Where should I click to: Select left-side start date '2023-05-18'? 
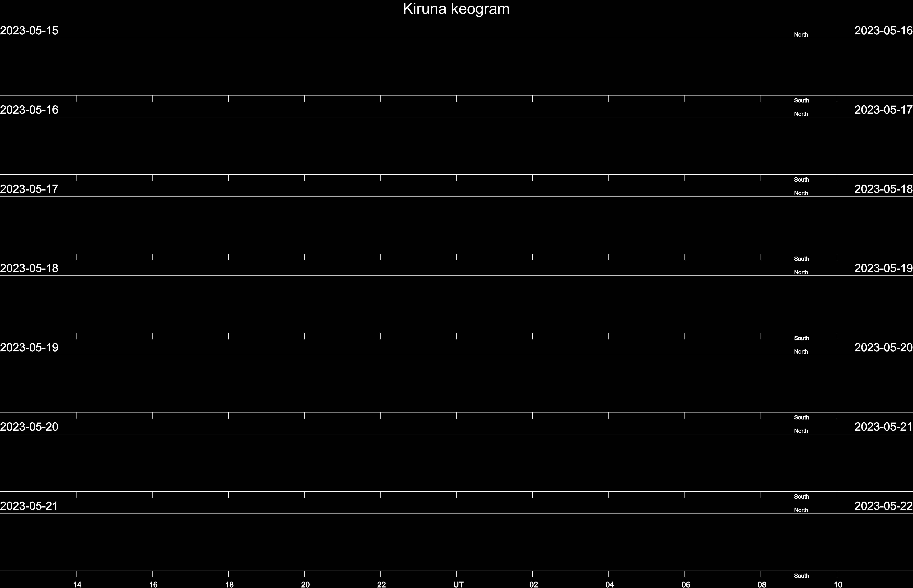coord(29,268)
